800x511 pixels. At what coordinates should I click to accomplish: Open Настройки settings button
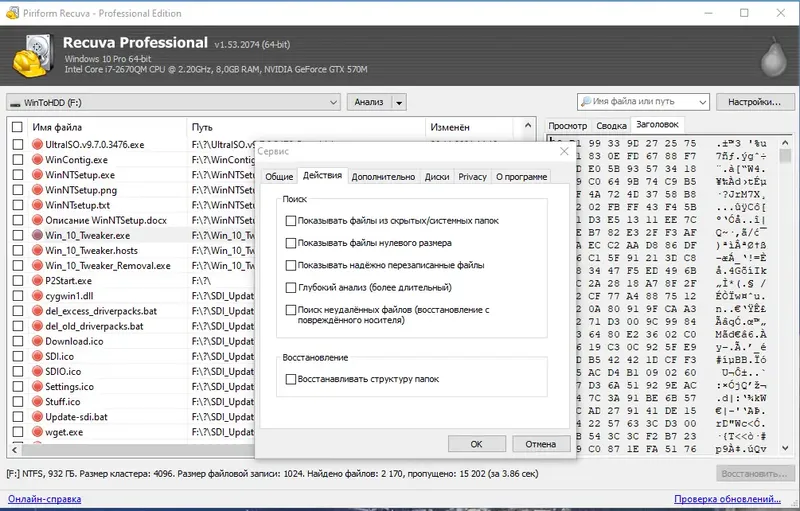(755, 102)
